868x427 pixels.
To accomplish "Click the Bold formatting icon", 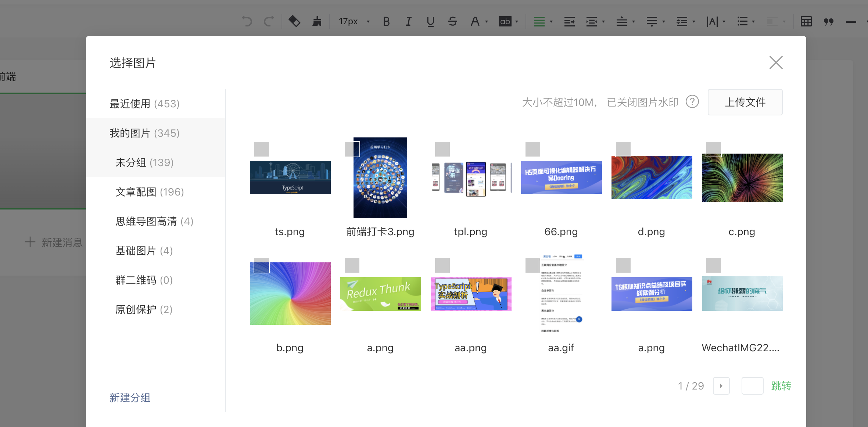I will pyautogui.click(x=386, y=21).
